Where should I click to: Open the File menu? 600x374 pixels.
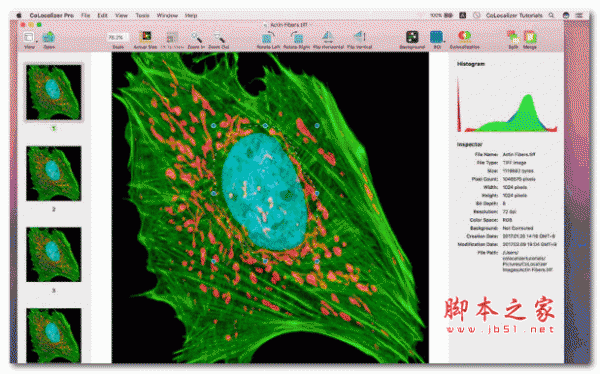coord(85,15)
